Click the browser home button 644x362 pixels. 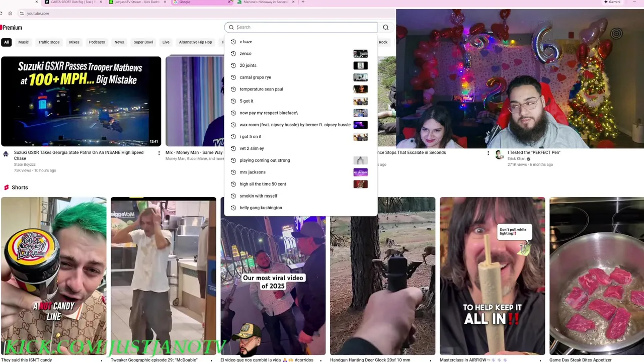click(10, 13)
